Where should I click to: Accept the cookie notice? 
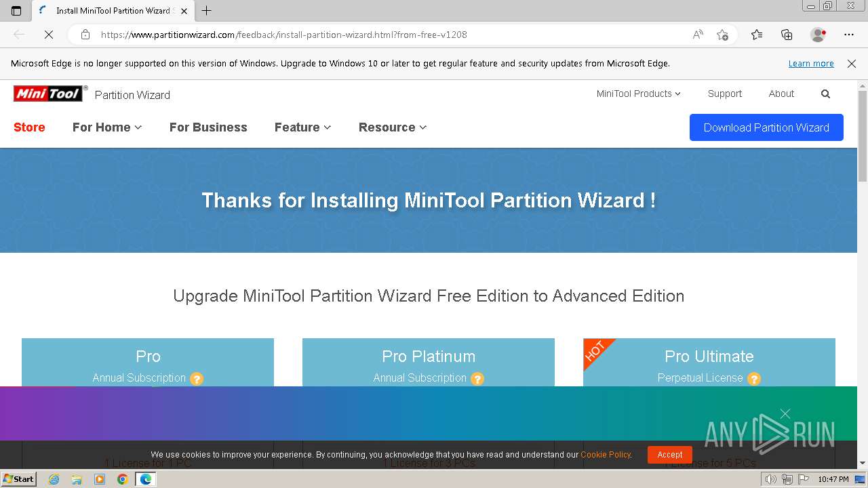[669, 455]
